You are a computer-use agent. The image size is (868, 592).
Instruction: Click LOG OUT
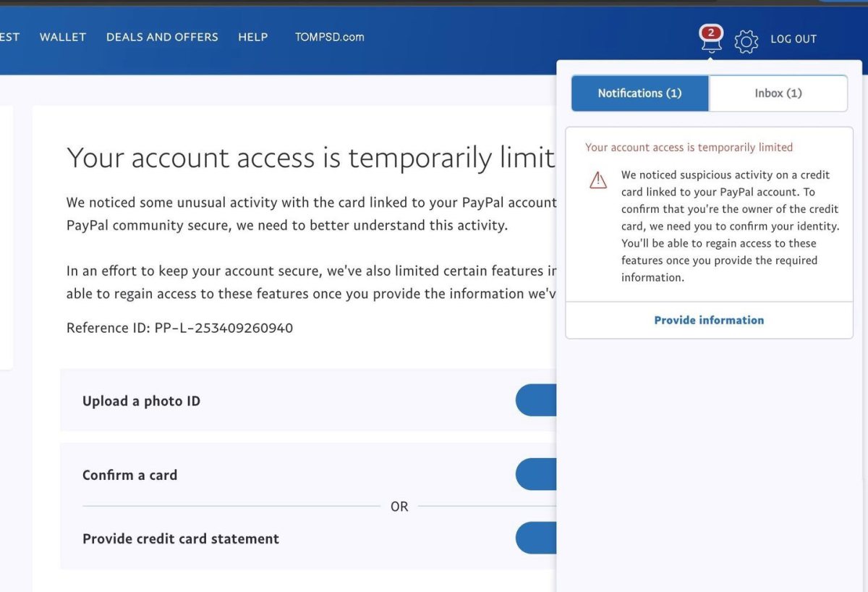pos(793,39)
